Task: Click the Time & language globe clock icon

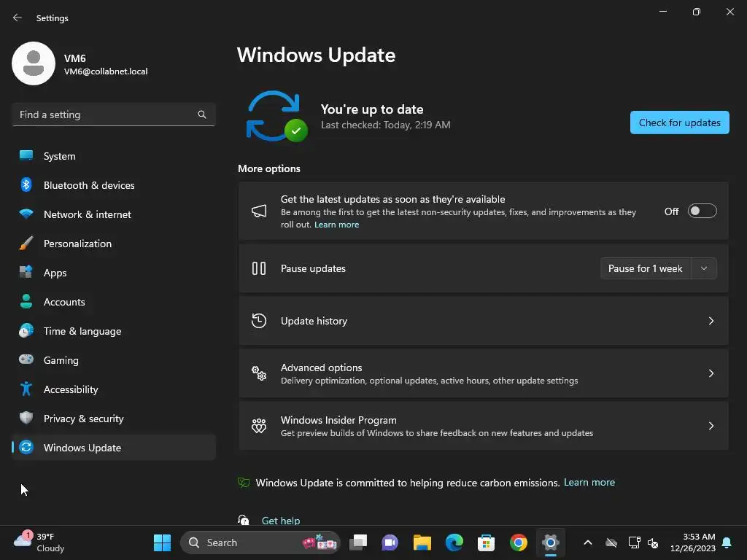Action: point(26,330)
